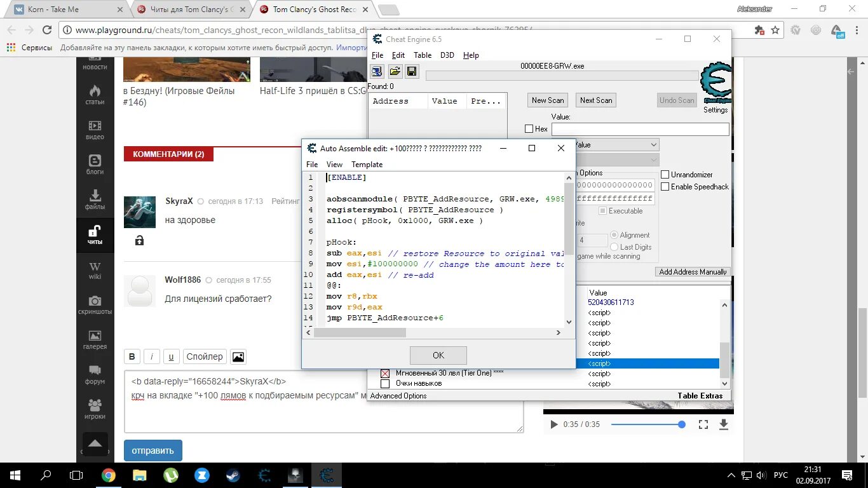Apply bold with B button in comment editor

pos(132,356)
